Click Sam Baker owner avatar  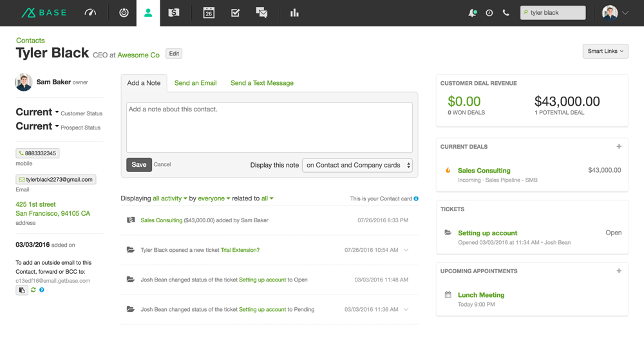(x=24, y=82)
